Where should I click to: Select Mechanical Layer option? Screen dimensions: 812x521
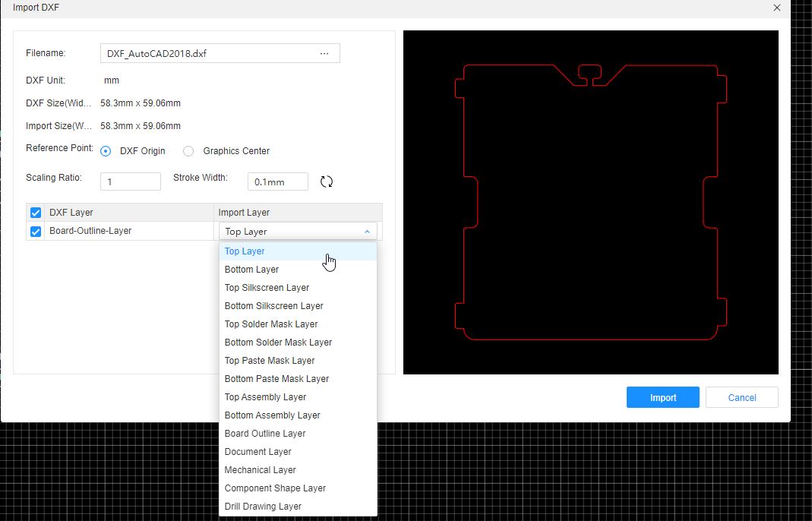(260, 470)
